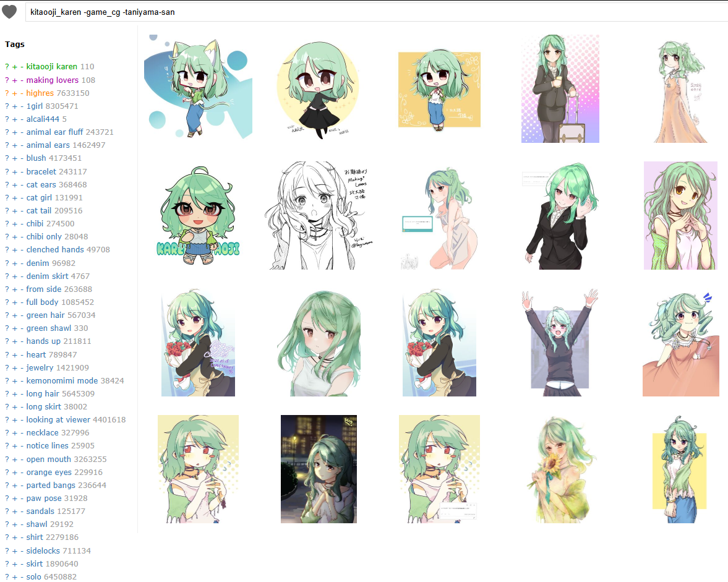Viewport: 728px width, 582px height.
Task: Open the kemonomimi mode tag
Action: pos(62,380)
